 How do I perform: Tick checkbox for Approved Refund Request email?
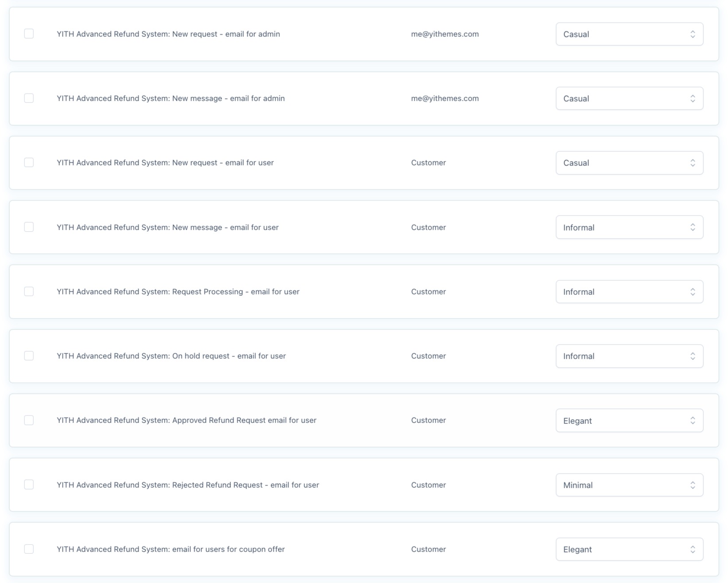click(29, 420)
